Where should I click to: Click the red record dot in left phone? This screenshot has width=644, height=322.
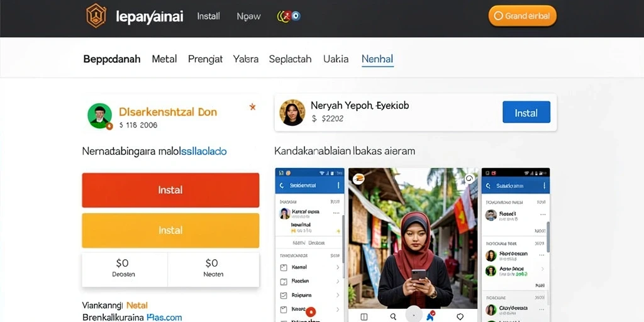[x=311, y=312]
